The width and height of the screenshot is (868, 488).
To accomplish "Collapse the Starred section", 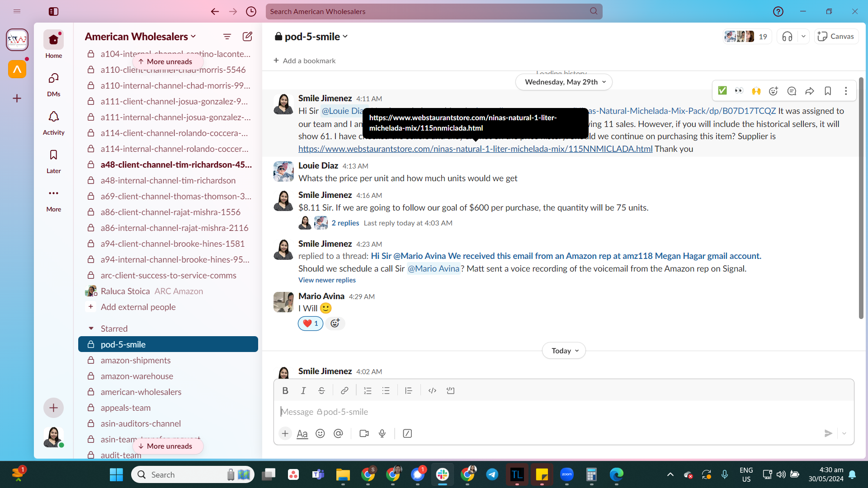I will pyautogui.click(x=91, y=328).
